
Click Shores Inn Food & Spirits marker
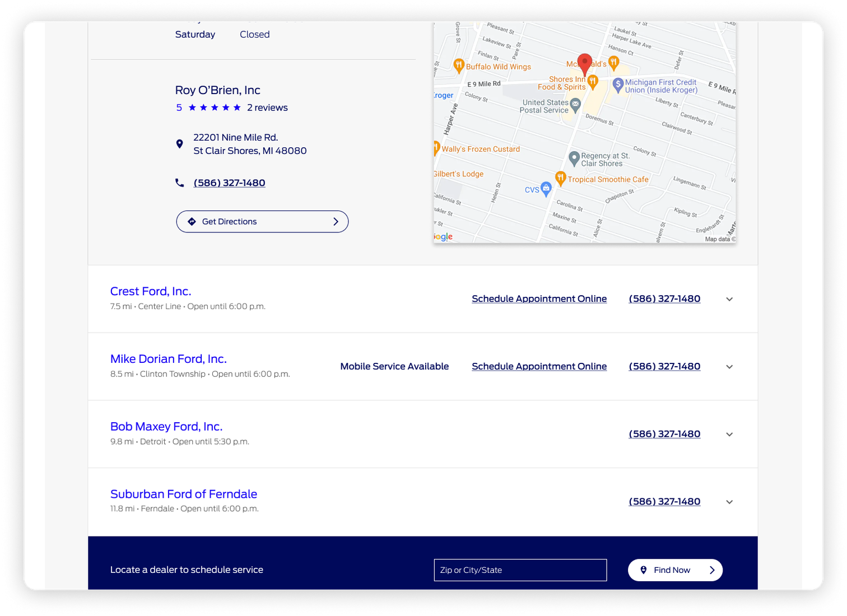(593, 82)
